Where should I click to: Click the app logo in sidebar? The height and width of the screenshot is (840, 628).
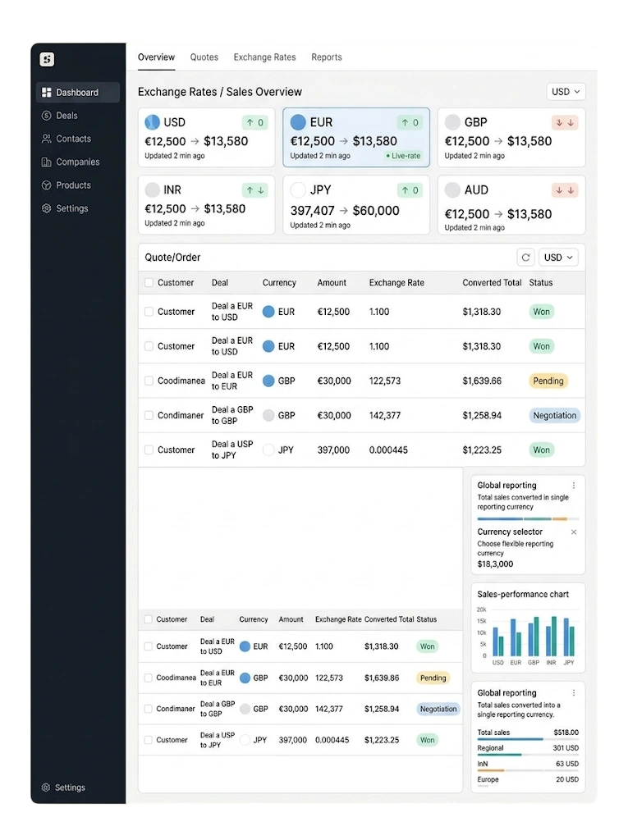click(x=47, y=59)
